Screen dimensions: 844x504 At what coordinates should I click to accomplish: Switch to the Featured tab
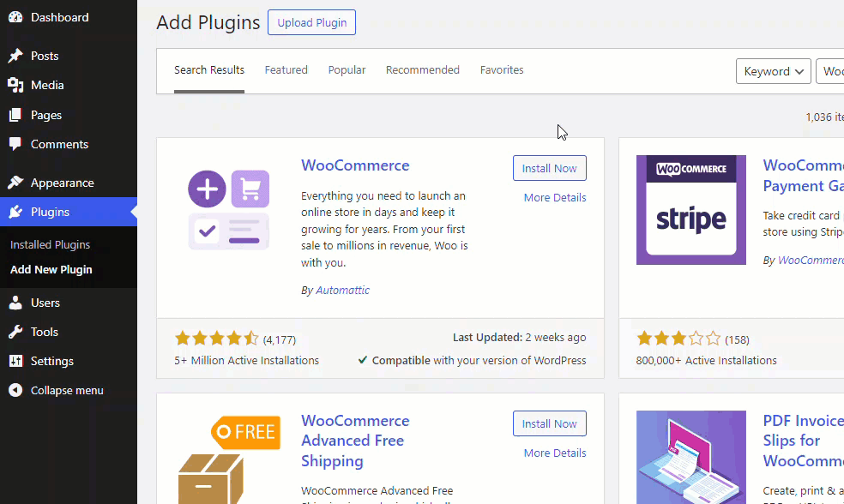point(286,70)
